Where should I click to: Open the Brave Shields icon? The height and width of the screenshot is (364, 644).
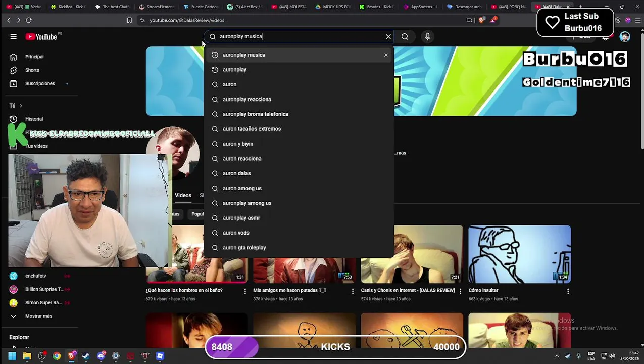tap(481, 20)
